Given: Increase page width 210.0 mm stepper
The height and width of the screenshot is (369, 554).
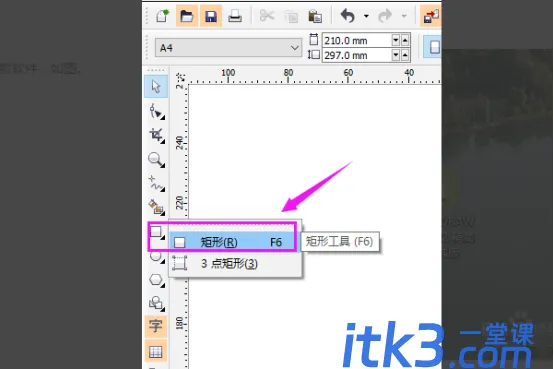Looking at the screenshot, I should (405, 40).
